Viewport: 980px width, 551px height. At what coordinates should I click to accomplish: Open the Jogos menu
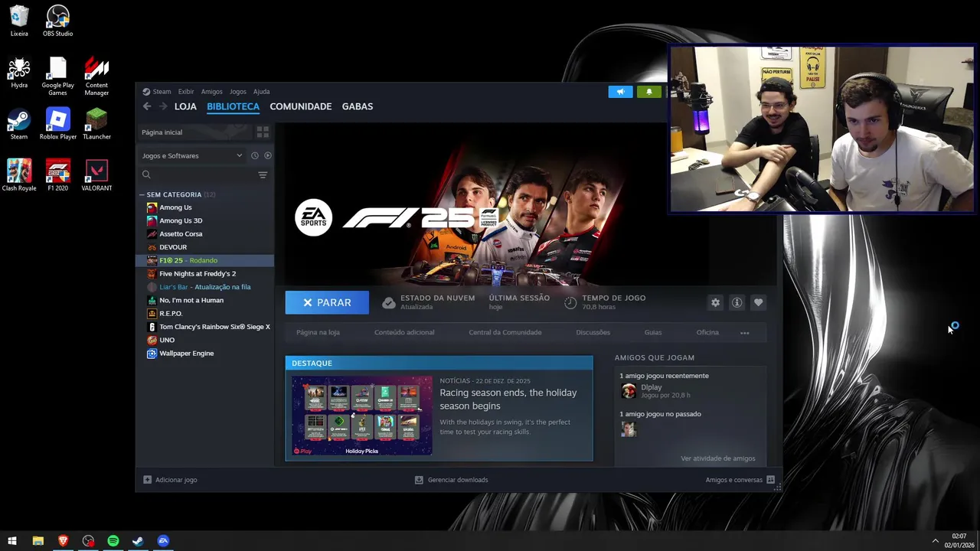tap(238, 91)
